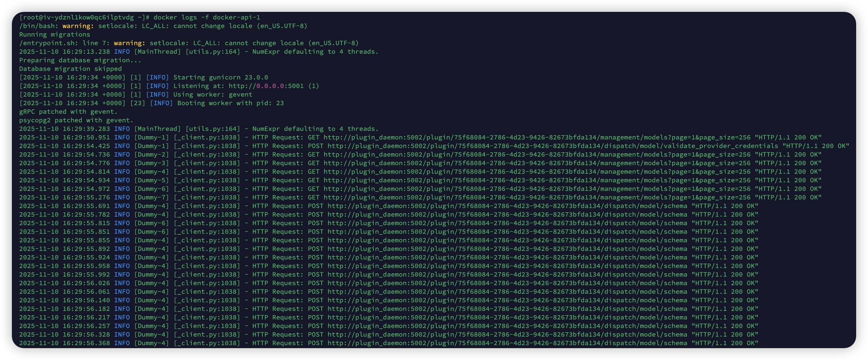Click the yellow warning on /bin/bash line

click(78, 26)
